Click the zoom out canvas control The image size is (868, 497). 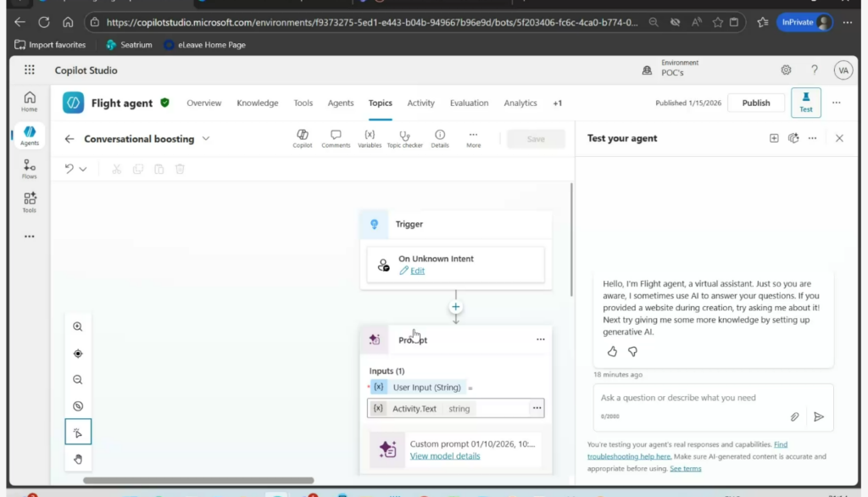point(78,380)
